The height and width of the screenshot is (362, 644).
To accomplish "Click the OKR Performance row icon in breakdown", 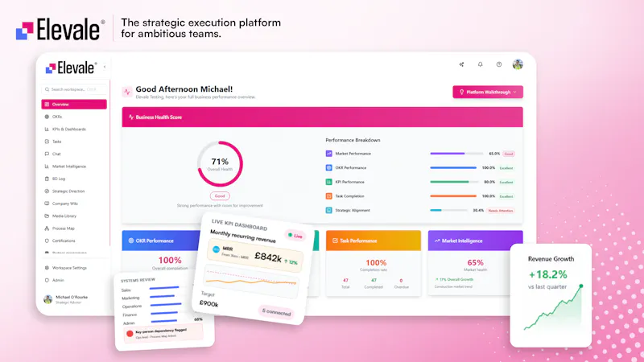I will click(329, 168).
